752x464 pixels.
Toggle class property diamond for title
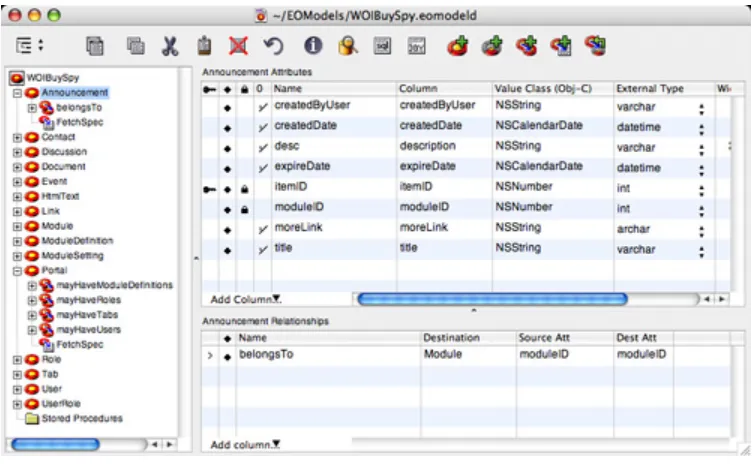(227, 250)
